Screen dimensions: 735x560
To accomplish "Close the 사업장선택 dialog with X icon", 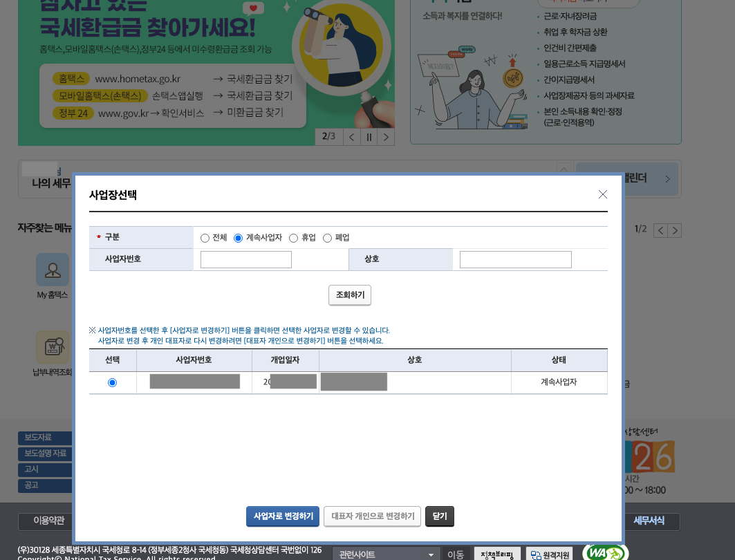I will click(603, 194).
